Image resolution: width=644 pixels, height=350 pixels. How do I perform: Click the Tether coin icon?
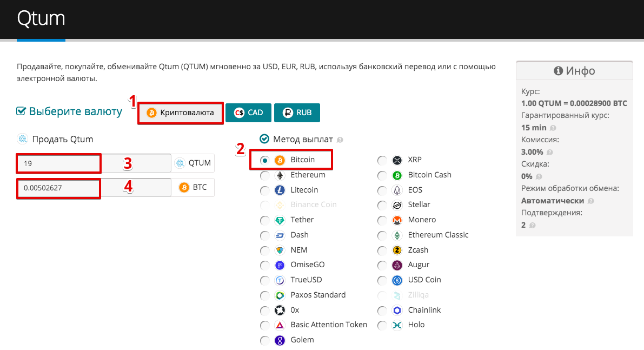[280, 220]
